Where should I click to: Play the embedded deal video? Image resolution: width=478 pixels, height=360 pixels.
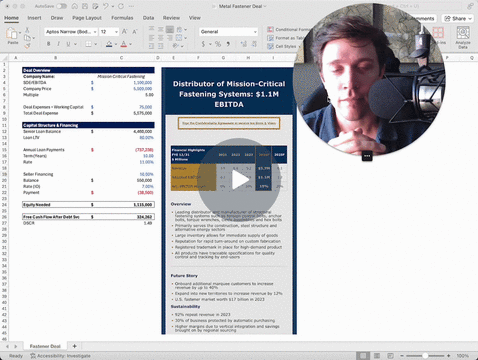tap(240, 180)
